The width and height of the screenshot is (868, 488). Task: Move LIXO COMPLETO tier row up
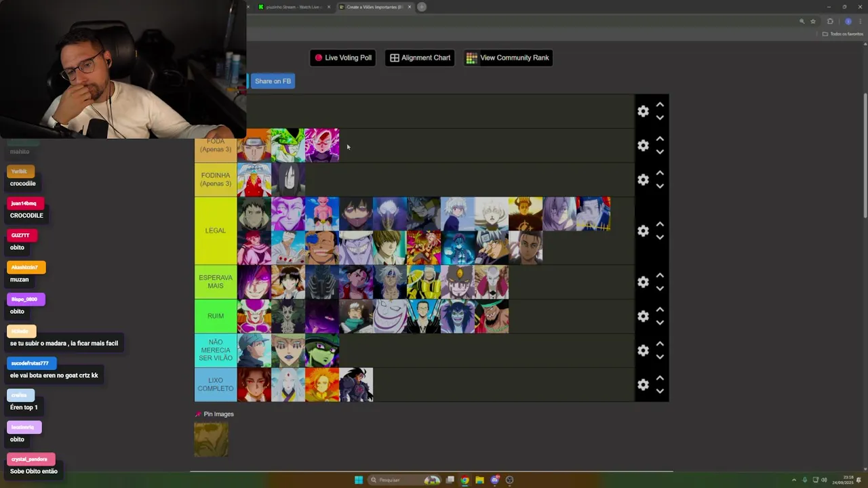pos(660,378)
